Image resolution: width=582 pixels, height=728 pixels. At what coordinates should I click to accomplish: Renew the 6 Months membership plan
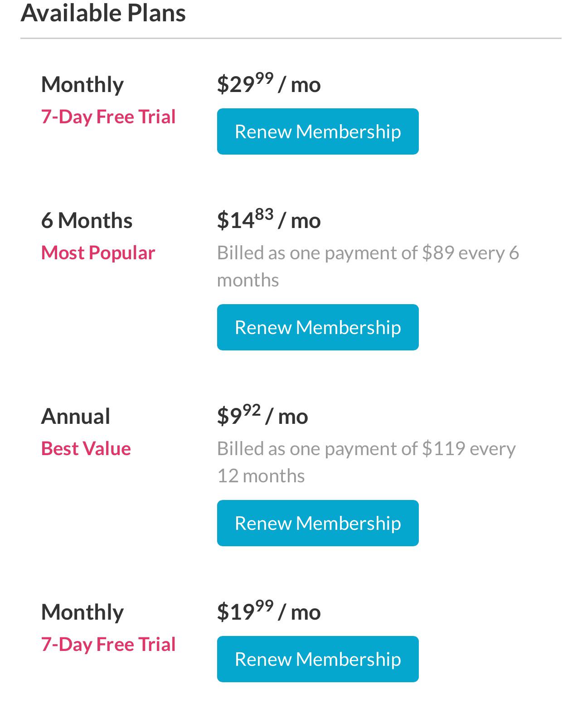[x=318, y=327]
